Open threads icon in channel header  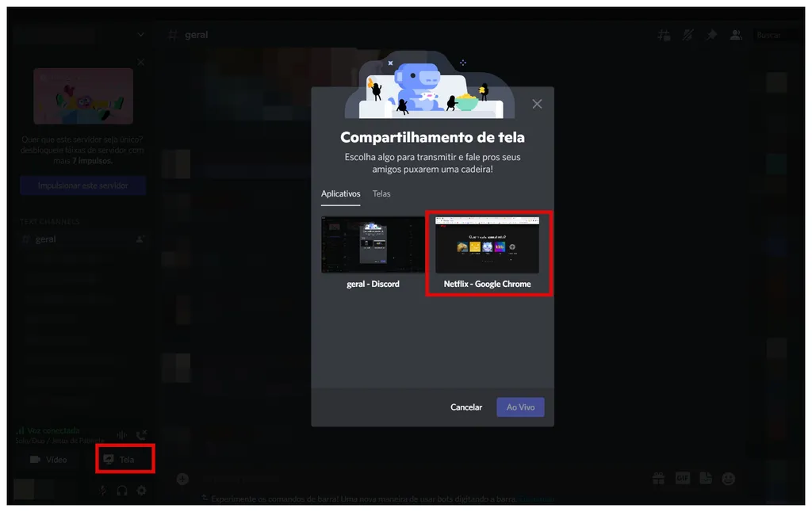pos(664,35)
